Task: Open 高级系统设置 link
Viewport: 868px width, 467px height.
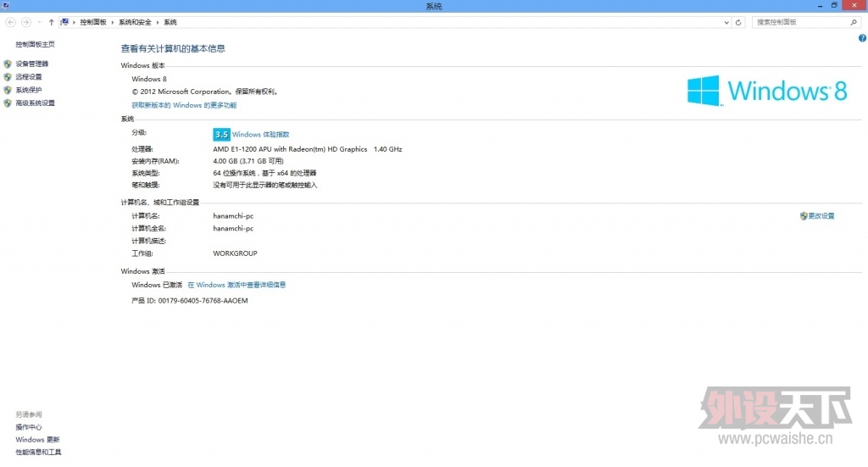Action: pyautogui.click(x=35, y=103)
